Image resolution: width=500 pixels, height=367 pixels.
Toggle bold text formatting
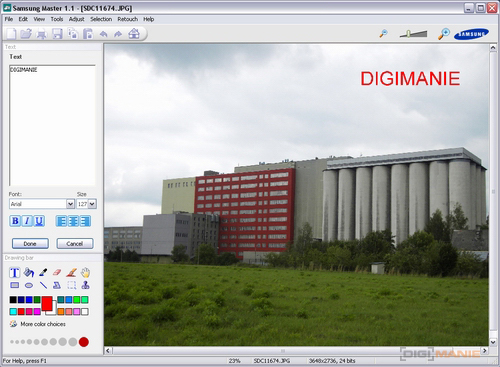tap(15, 221)
